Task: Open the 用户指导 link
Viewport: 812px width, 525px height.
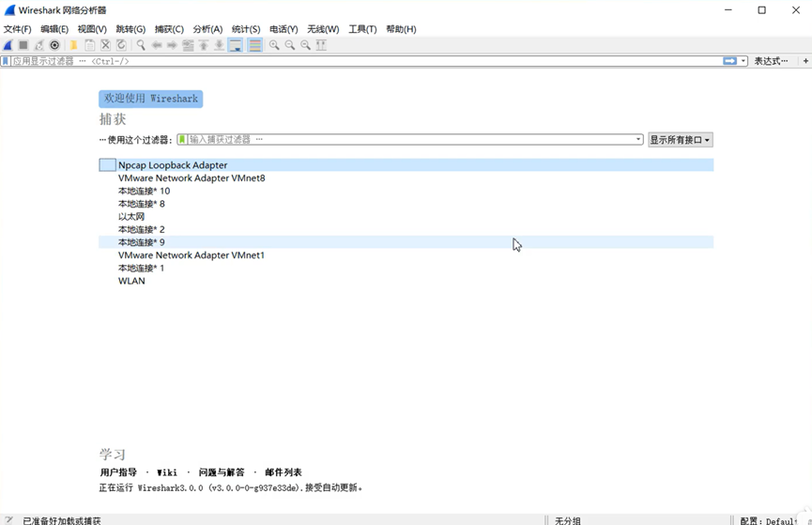Action: click(x=118, y=472)
